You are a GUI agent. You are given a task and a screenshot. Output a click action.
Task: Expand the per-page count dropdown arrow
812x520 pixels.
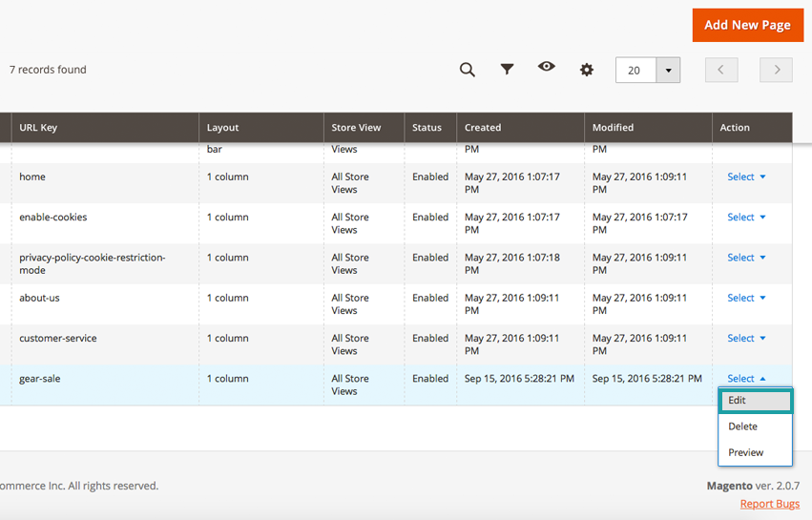[x=668, y=70]
